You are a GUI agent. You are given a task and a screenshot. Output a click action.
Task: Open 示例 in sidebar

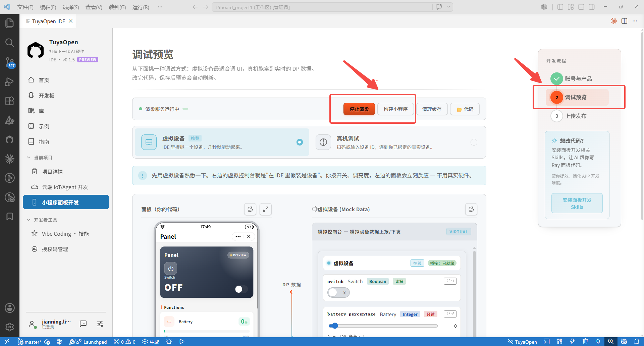[66, 126]
